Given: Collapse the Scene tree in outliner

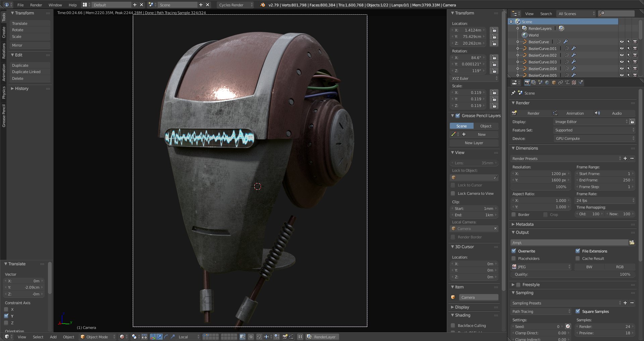Looking at the screenshot, I should coord(511,21).
